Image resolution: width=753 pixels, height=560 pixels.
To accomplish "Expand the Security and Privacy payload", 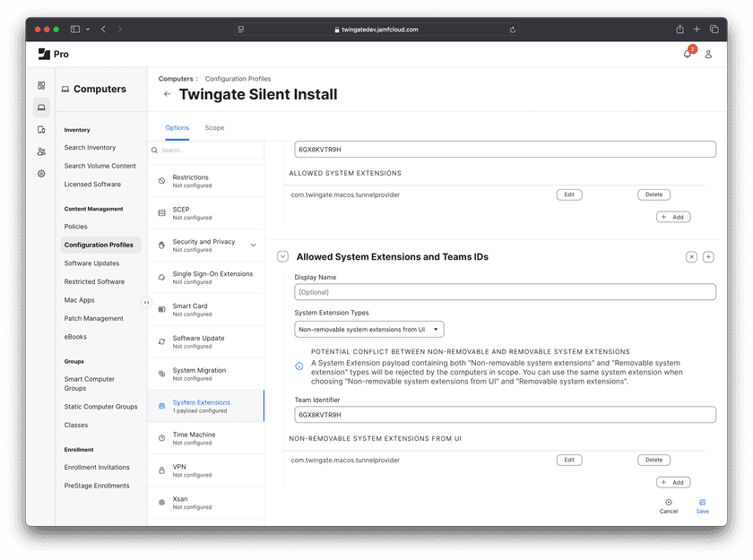I will tap(253, 245).
